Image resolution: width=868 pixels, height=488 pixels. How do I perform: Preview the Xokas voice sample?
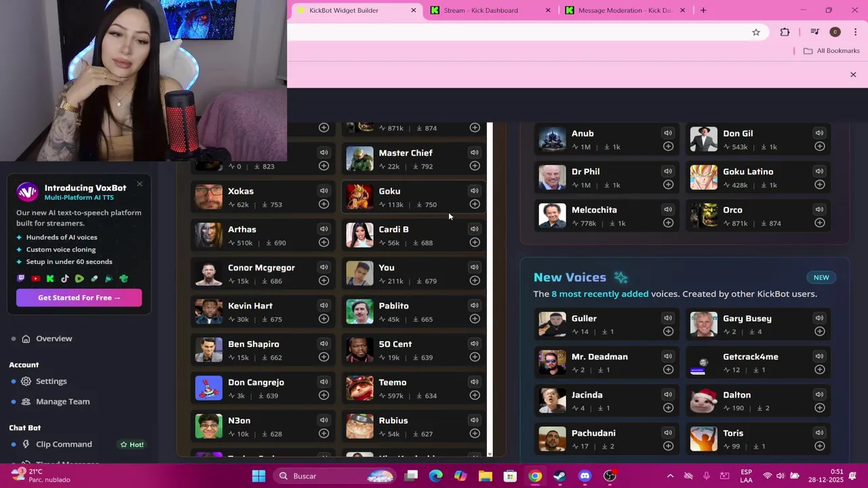(323, 190)
